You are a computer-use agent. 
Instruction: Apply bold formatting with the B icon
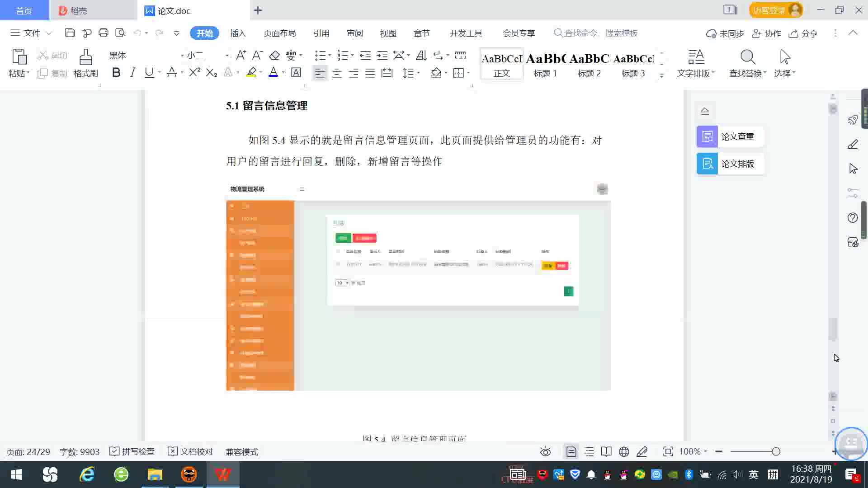[x=116, y=73]
